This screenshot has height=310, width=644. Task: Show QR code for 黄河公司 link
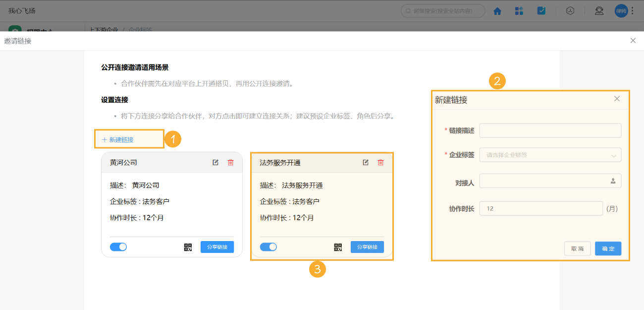pyautogui.click(x=188, y=247)
